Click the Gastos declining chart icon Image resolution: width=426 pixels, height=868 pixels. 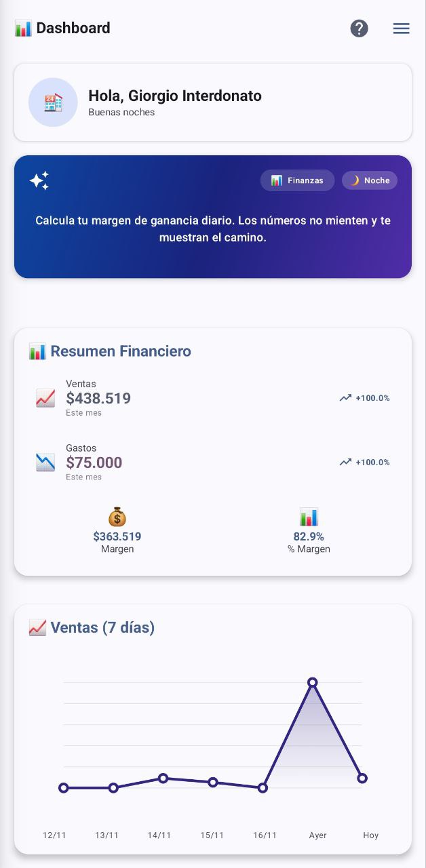pyautogui.click(x=43, y=462)
